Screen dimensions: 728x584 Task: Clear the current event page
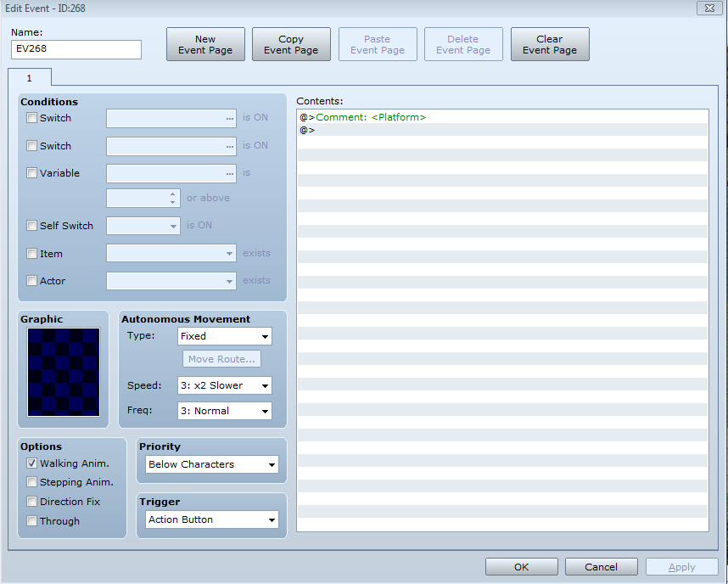click(549, 45)
